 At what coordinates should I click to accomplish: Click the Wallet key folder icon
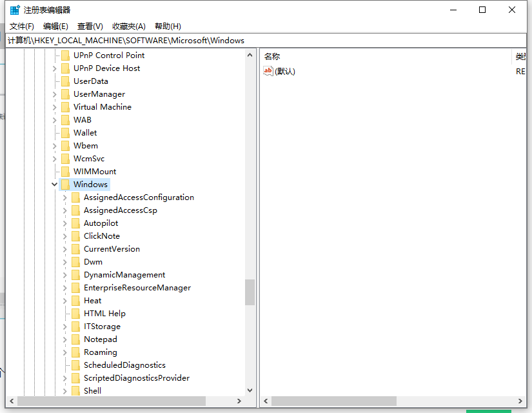click(67, 132)
